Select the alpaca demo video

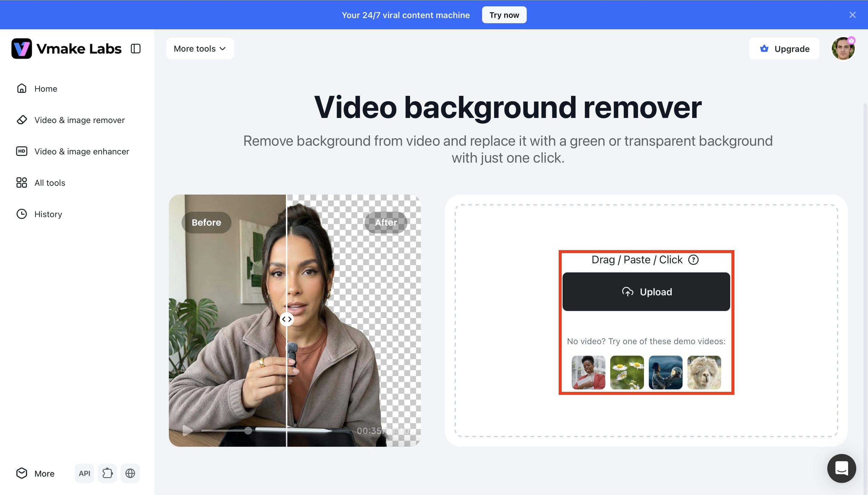[704, 372]
